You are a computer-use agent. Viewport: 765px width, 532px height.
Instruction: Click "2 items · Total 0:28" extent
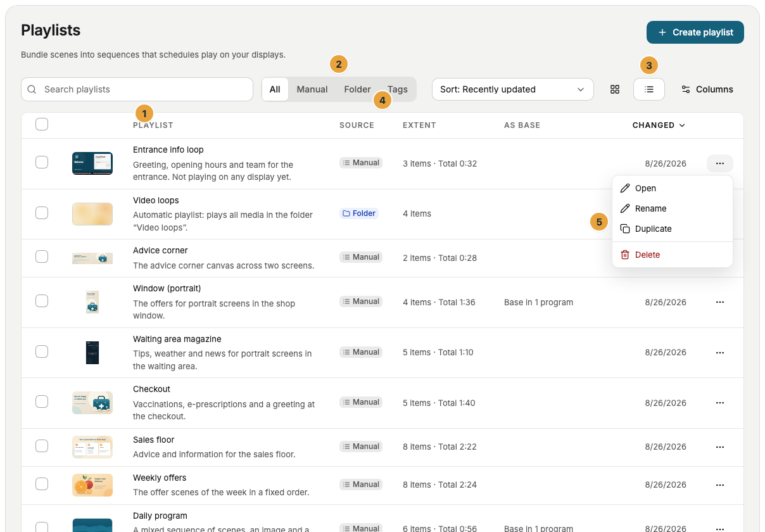point(439,258)
